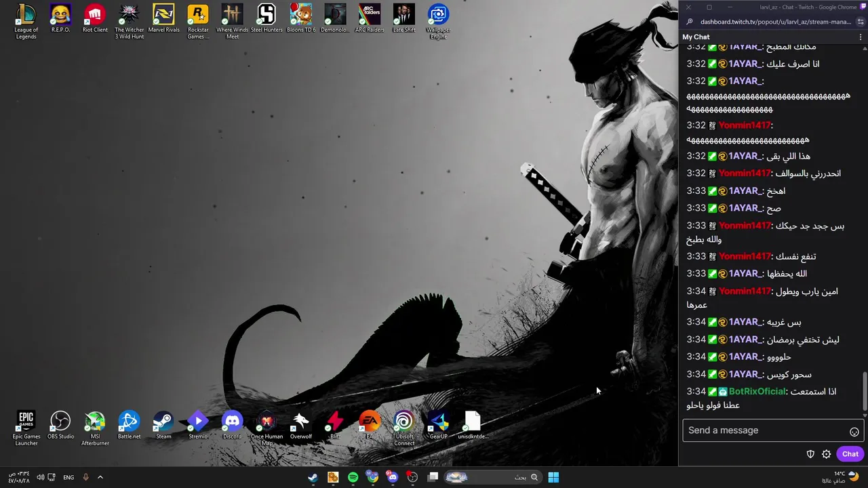Launch Once Human Map desktop icon

267,428
